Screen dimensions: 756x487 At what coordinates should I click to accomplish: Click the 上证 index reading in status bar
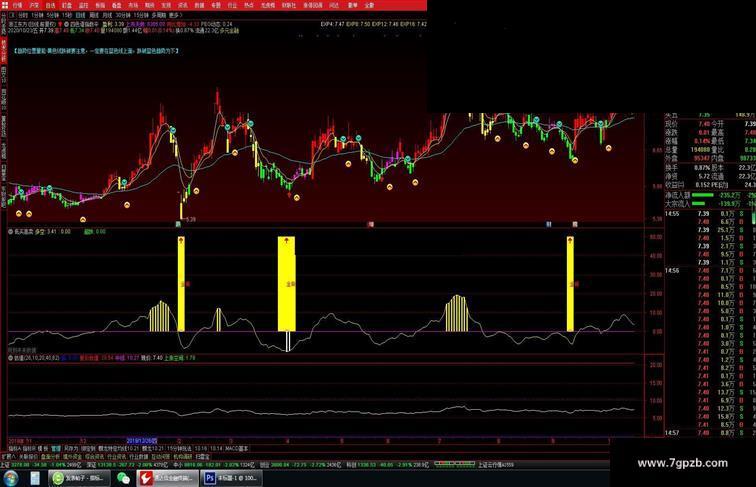(41, 465)
